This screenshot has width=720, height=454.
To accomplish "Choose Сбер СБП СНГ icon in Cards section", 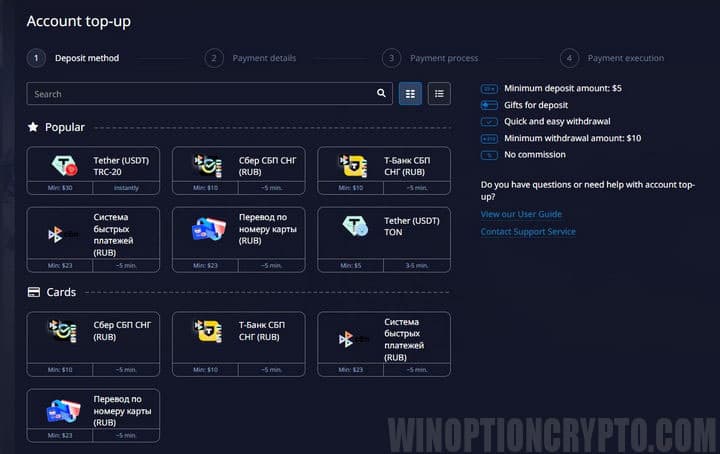I will coord(65,331).
